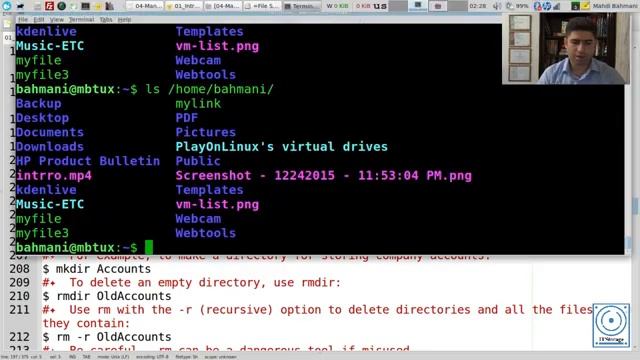Click "PlayOnLinux's virtual drives" entry
Viewport: 640px width, 360px height.
[x=282, y=147]
